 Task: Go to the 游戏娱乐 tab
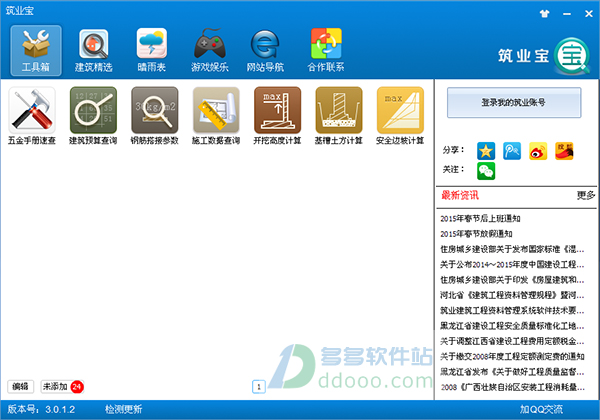(210, 50)
